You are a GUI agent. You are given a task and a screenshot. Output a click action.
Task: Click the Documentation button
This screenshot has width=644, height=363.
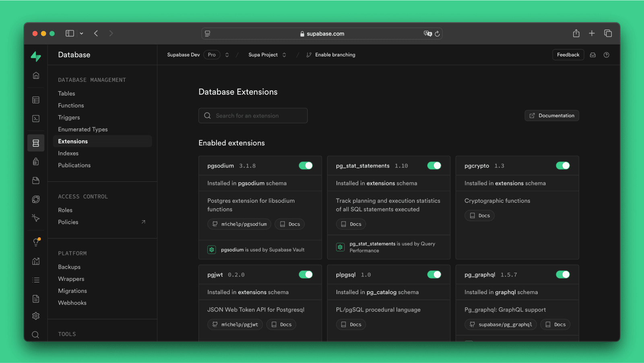551,116
